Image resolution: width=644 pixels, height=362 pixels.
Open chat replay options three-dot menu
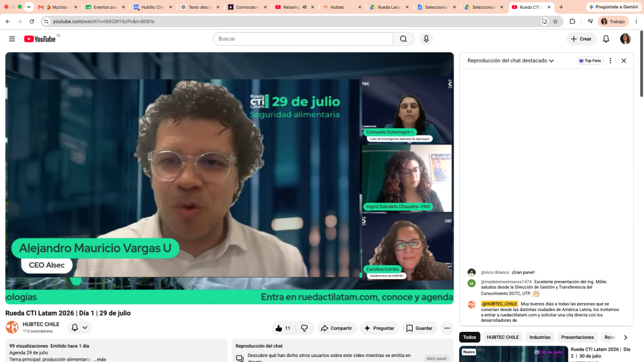pyautogui.click(x=610, y=61)
